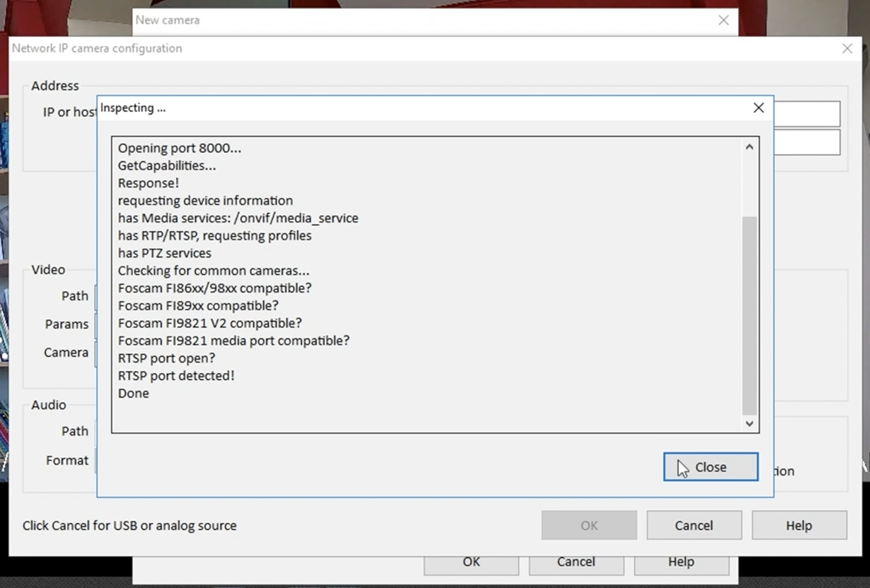Viewport: 870px width, 588px height.
Task: Click Help button in New camera window
Action: pos(681,565)
